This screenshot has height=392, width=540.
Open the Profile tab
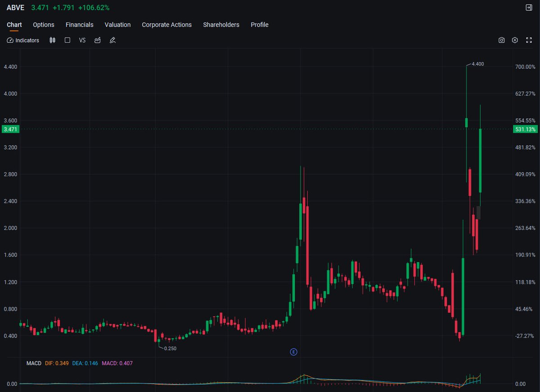pyautogui.click(x=260, y=25)
